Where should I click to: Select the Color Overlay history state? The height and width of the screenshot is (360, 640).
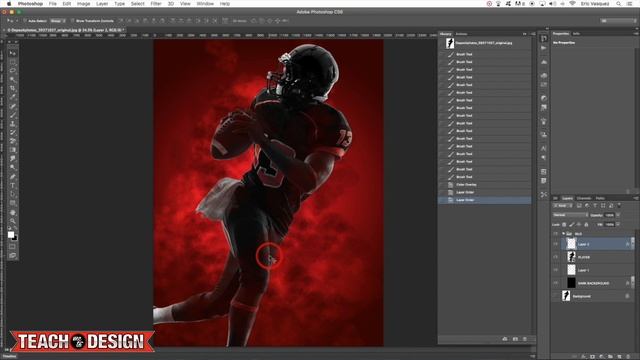(484, 184)
